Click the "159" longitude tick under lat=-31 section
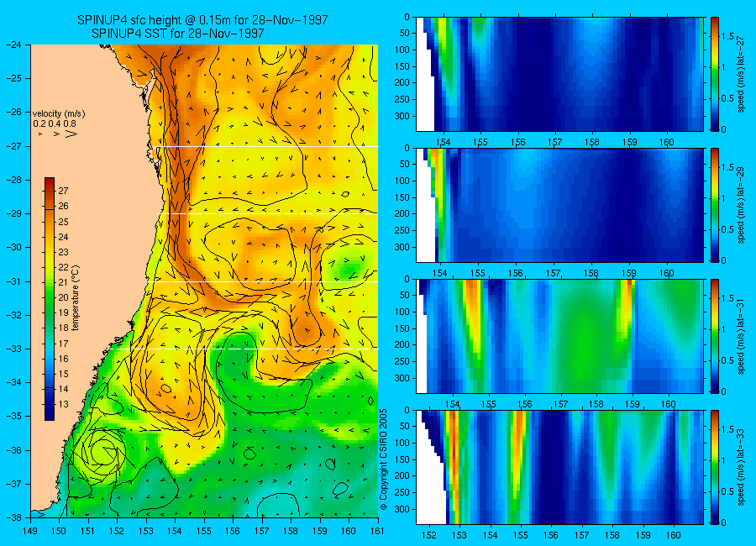 pyautogui.click(x=633, y=404)
